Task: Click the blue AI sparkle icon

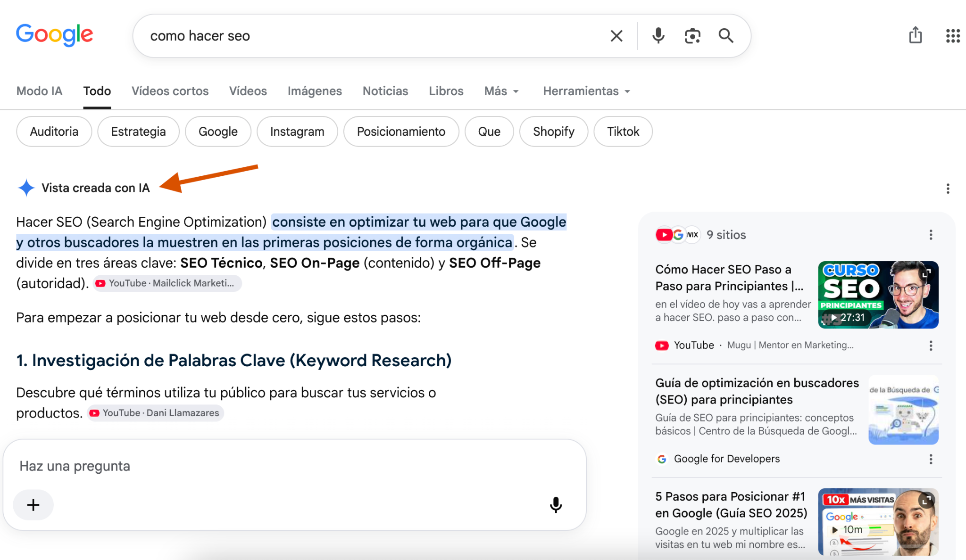Action: (26, 188)
